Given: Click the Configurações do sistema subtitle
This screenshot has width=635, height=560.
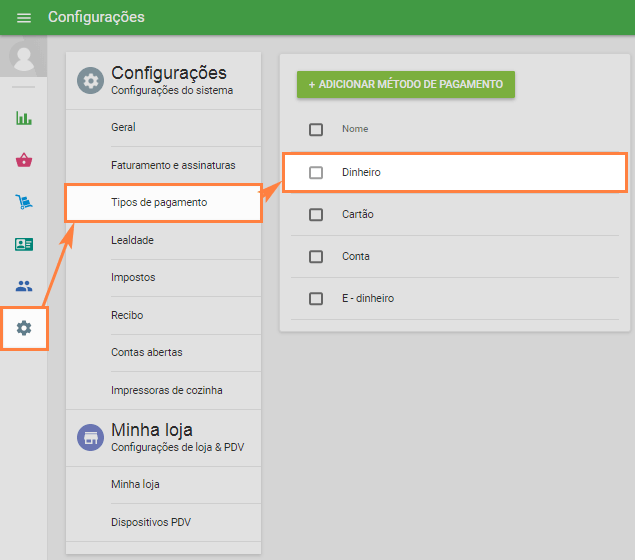Looking at the screenshot, I should click(x=172, y=90).
